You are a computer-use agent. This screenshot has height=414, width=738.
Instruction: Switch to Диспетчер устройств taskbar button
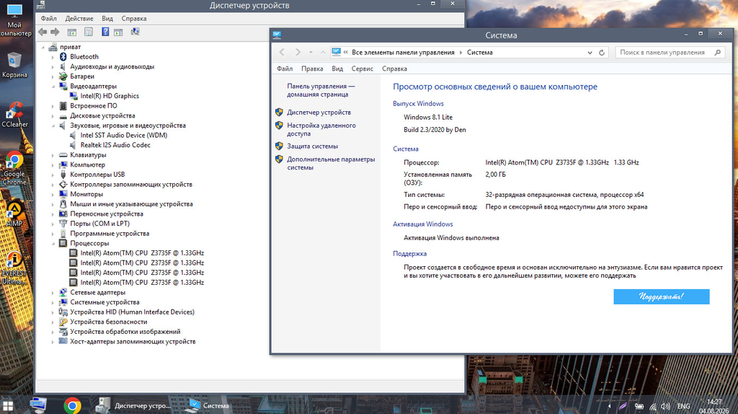point(134,405)
